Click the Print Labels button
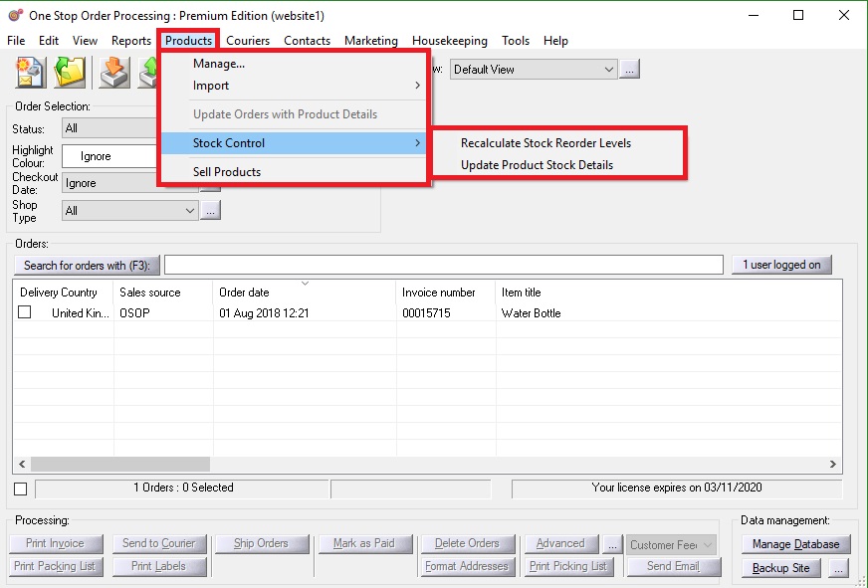 pyautogui.click(x=159, y=566)
